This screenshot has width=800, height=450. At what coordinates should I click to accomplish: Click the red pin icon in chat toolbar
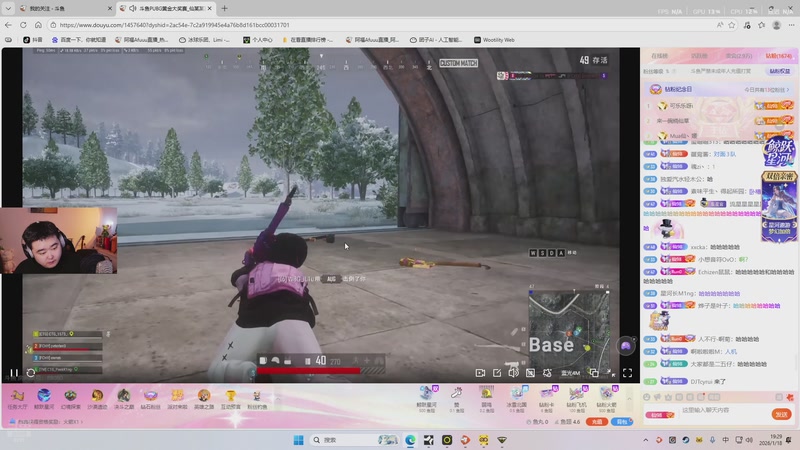[x=790, y=397]
